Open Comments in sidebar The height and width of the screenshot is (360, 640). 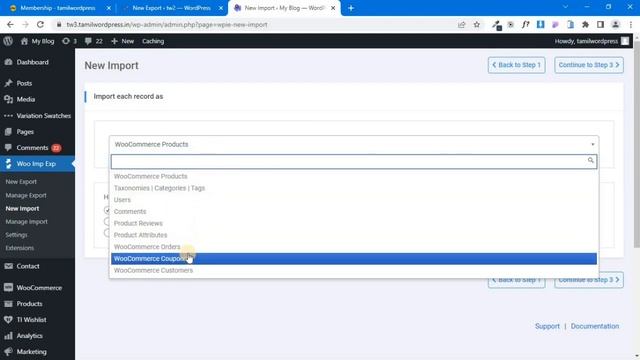32,148
